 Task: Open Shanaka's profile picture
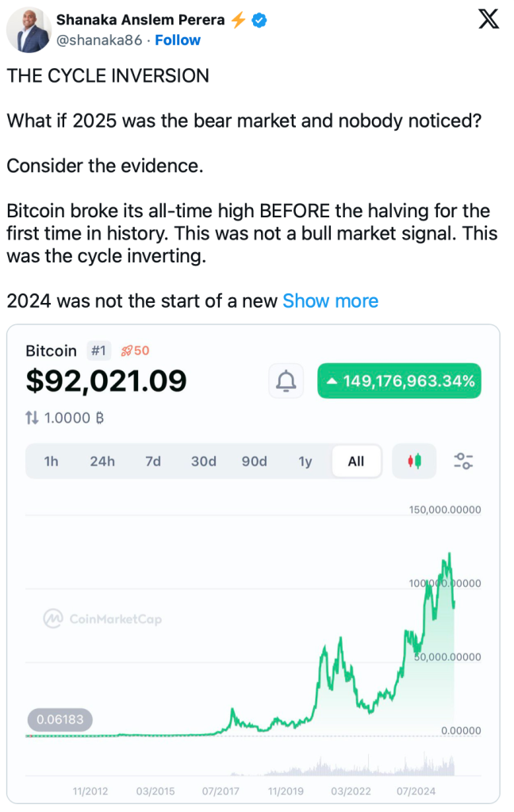(29, 32)
